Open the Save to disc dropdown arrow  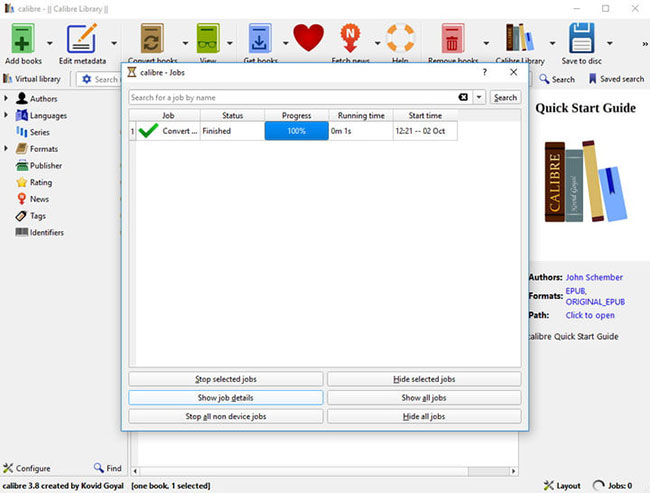point(609,43)
